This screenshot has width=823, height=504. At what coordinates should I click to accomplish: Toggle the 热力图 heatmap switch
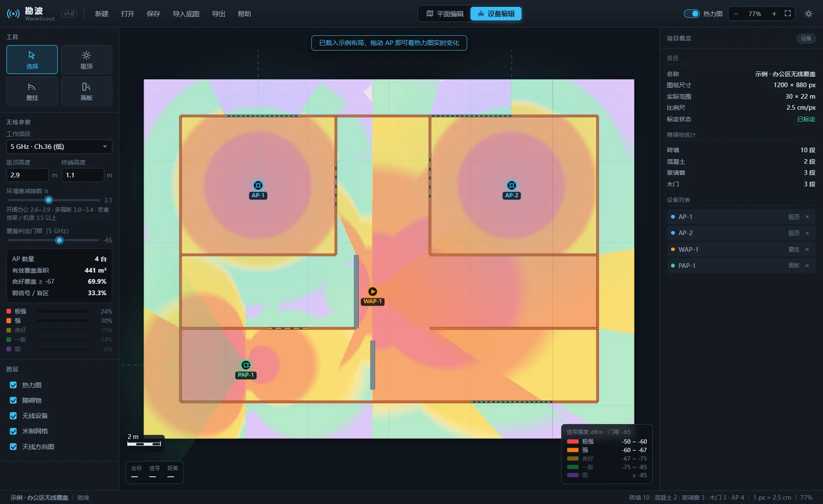pyautogui.click(x=692, y=14)
